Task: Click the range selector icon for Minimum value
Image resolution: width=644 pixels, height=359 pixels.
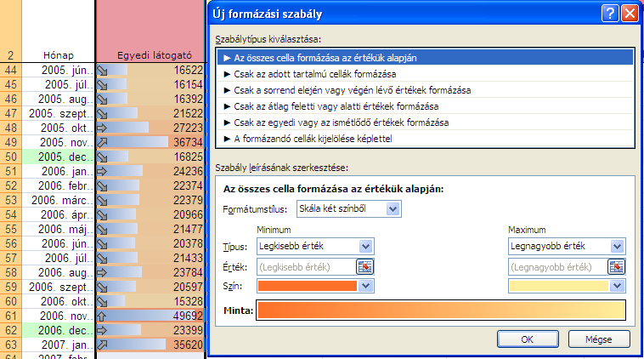Action: click(364, 267)
